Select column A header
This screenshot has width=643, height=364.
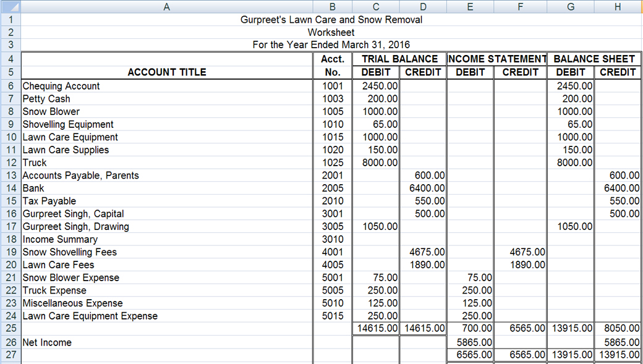click(x=166, y=7)
